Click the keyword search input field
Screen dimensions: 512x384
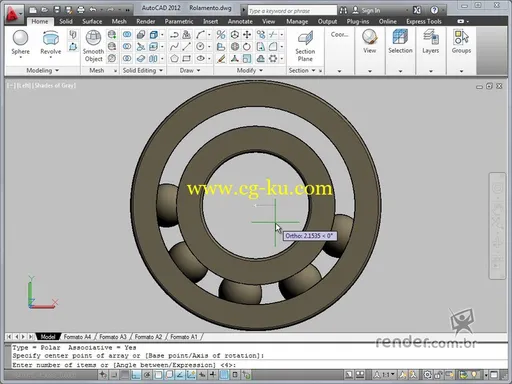(x=292, y=11)
